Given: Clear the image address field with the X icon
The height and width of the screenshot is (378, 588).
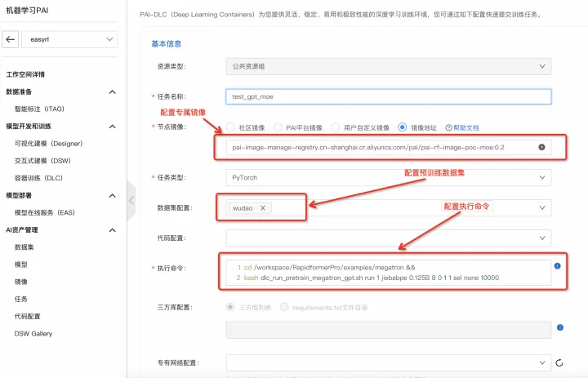Looking at the screenshot, I should tap(541, 147).
